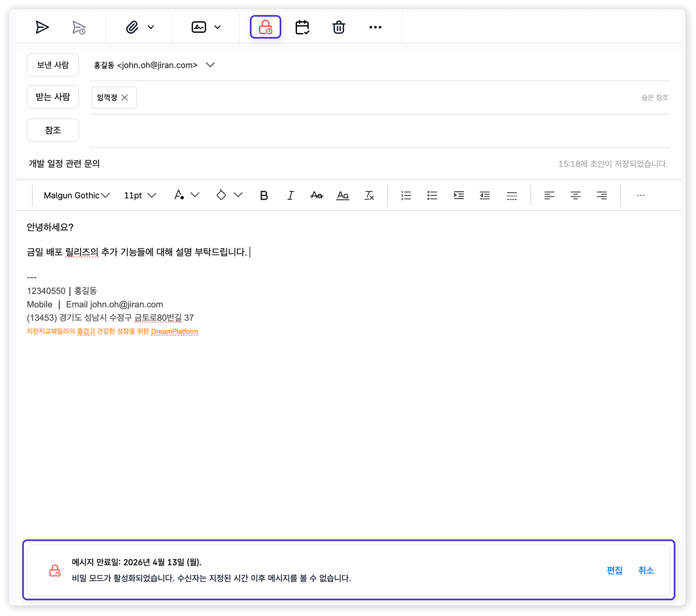Open more compose options via ellipsis icon

click(375, 27)
